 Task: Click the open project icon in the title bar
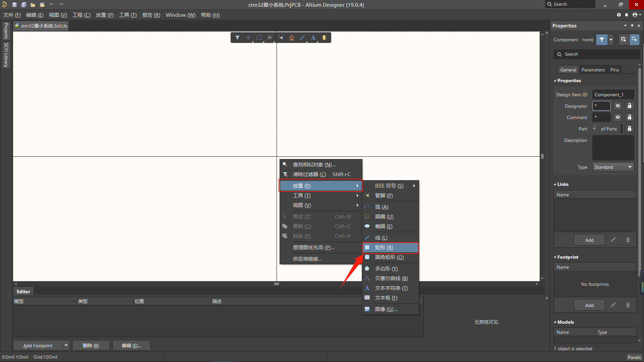click(x=42, y=5)
